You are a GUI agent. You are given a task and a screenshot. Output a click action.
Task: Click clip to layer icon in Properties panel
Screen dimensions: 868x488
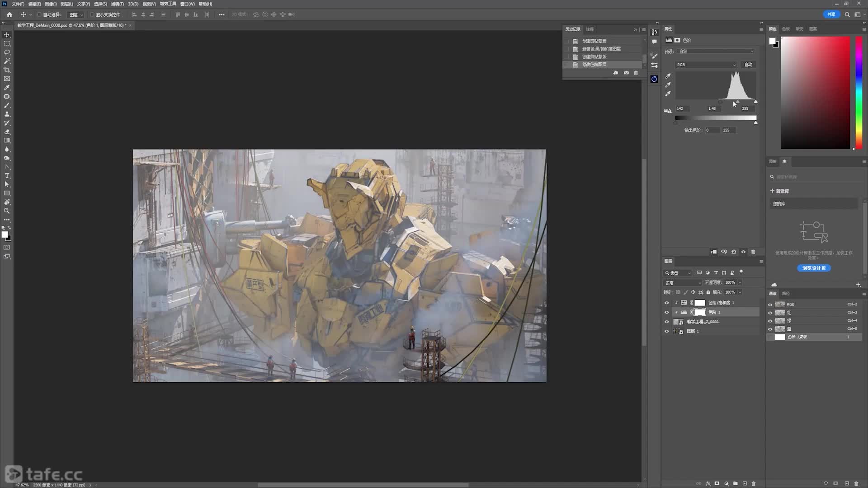713,252
